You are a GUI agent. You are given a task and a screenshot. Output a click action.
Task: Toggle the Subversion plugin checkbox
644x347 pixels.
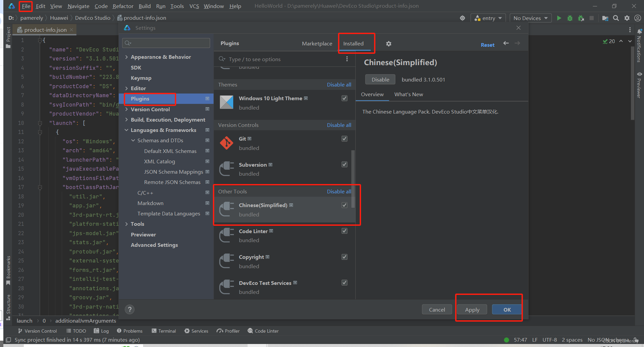(x=345, y=164)
